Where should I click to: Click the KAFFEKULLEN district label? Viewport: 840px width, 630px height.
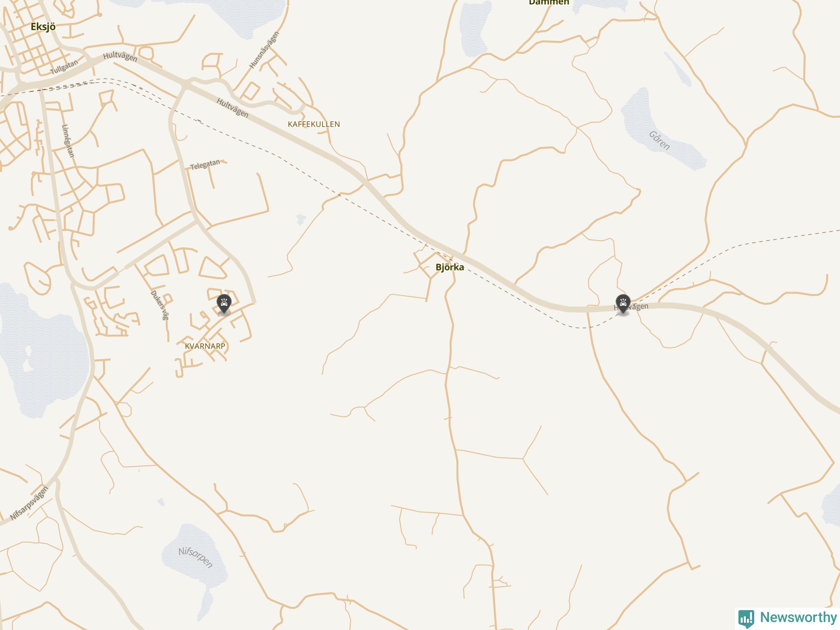(314, 124)
